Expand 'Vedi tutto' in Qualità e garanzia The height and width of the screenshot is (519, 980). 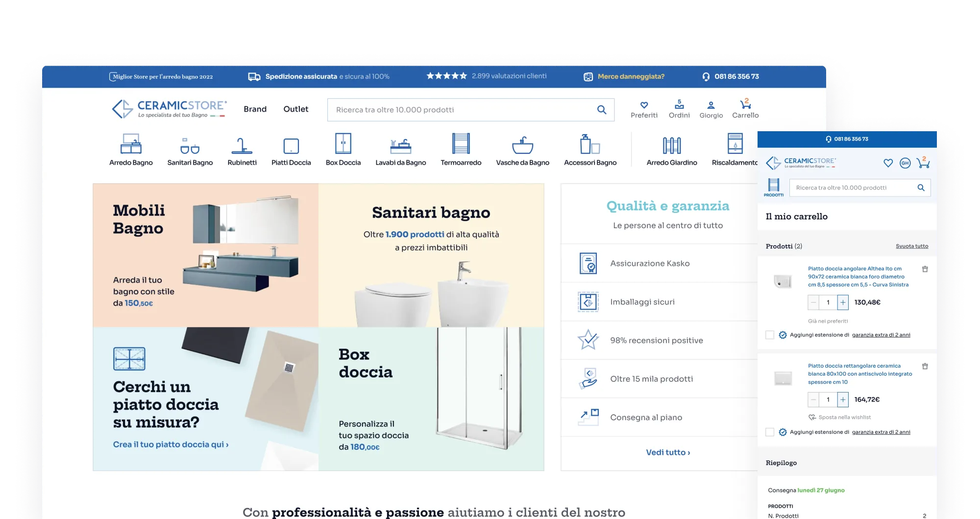[668, 452]
